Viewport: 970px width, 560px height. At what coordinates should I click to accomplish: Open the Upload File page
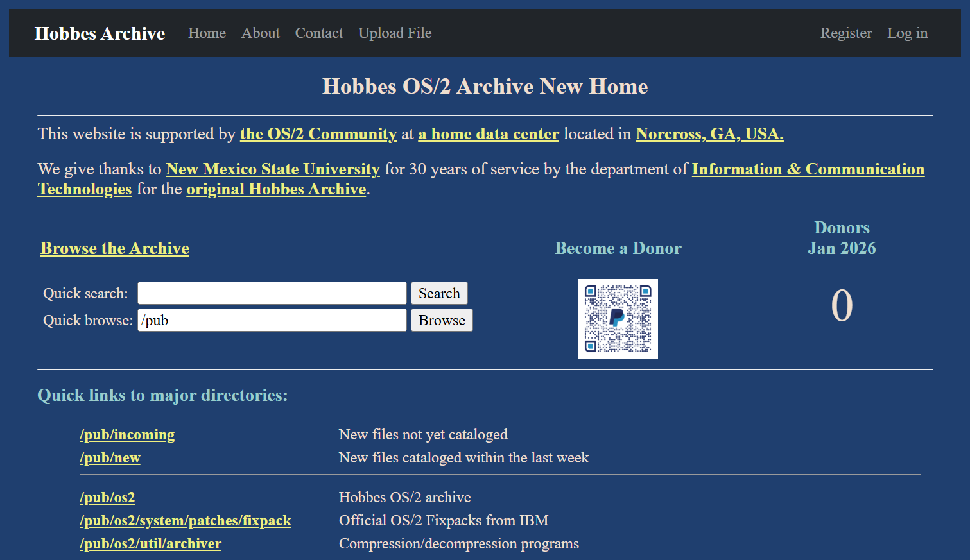[x=395, y=33]
